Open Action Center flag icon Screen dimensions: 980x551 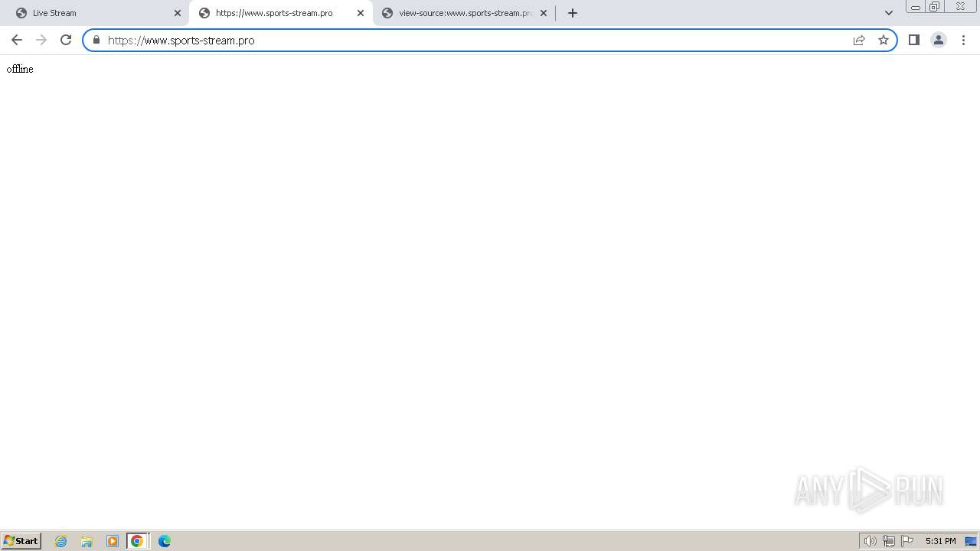pyautogui.click(x=907, y=541)
